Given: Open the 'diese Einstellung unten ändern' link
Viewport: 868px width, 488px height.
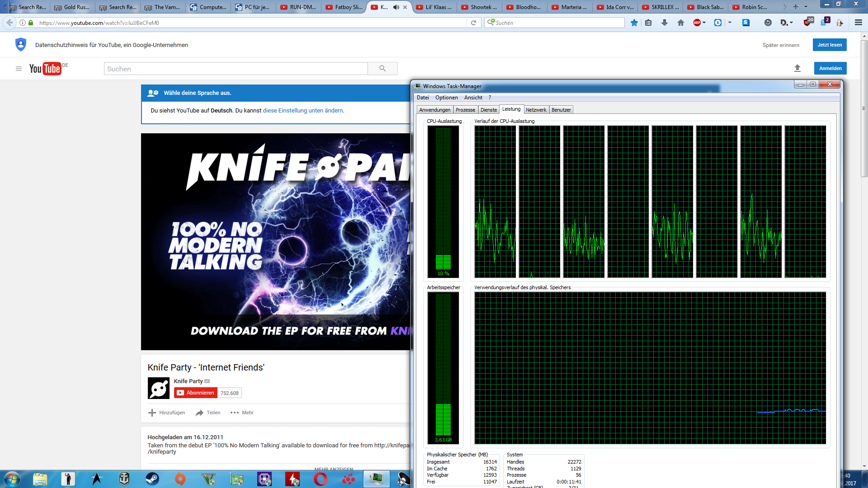Looking at the screenshot, I should click(302, 111).
